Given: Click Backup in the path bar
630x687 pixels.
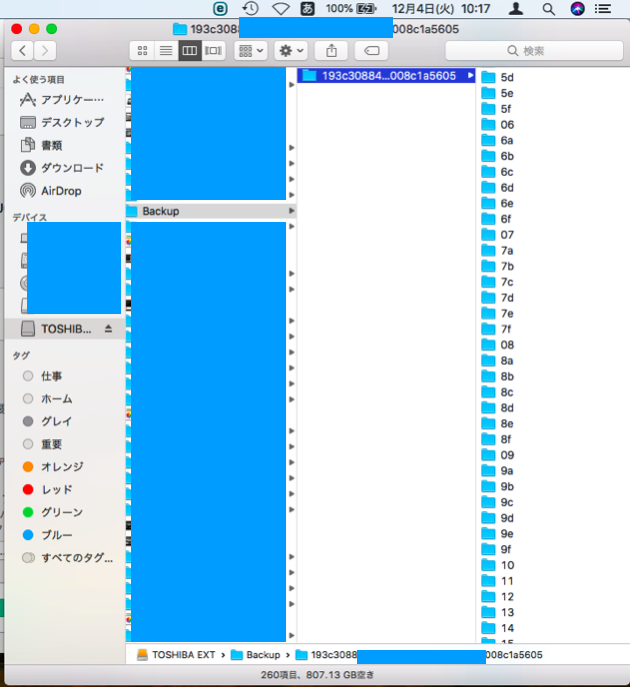Looking at the screenshot, I should (x=256, y=655).
